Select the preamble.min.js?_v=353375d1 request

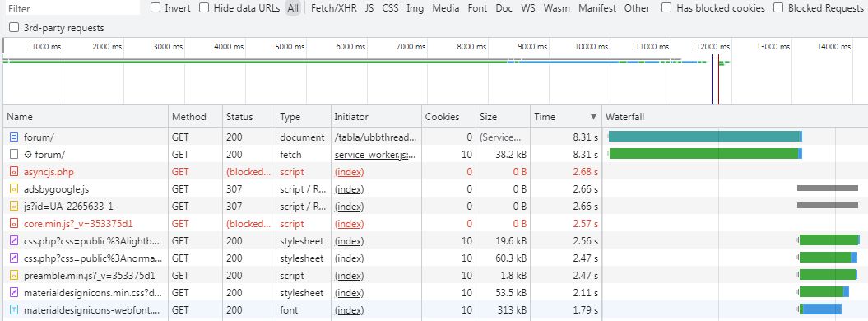89,276
